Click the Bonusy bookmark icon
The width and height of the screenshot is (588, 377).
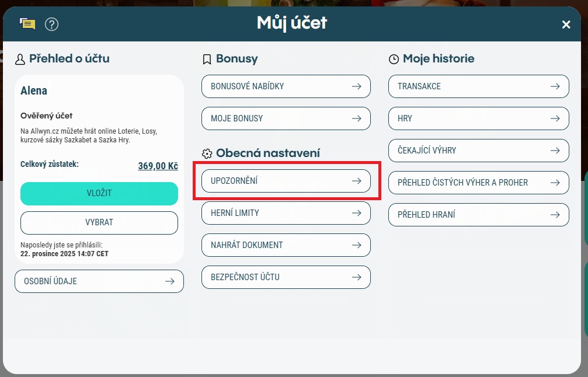[207, 59]
